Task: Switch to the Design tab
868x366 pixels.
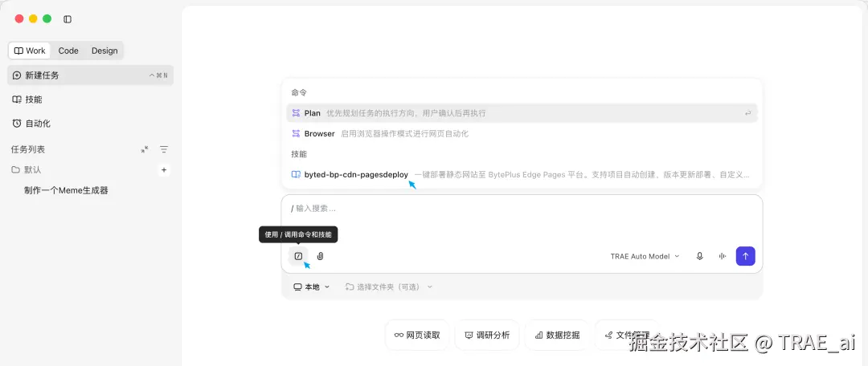Action: pos(104,51)
